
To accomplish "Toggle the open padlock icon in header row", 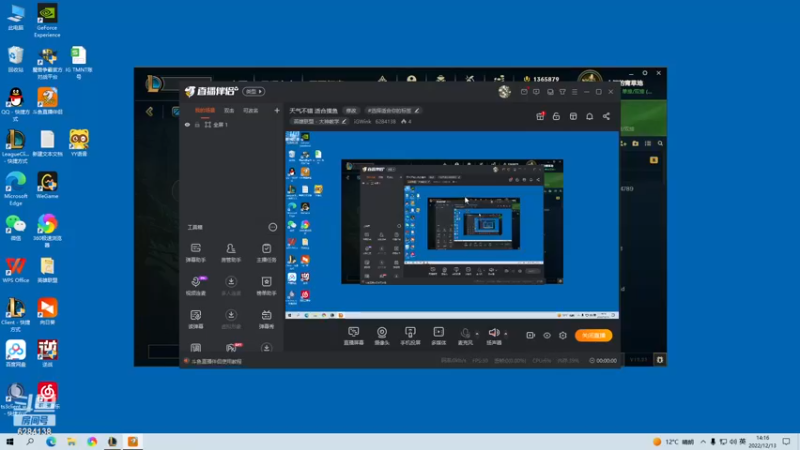I will tap(556, 116).
